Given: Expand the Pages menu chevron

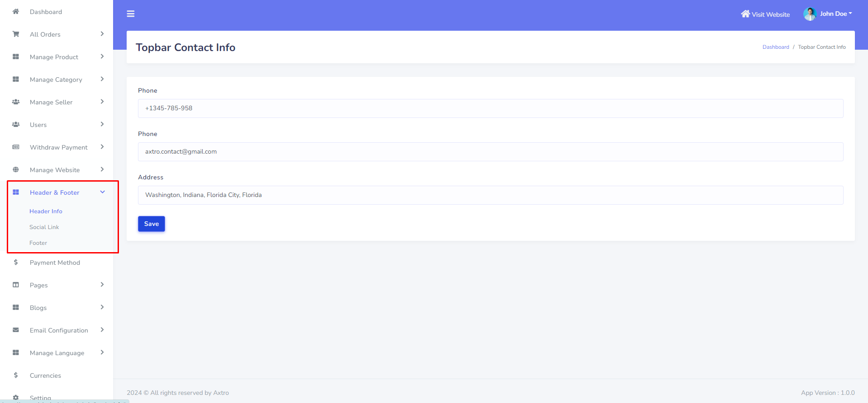Looking at the screenshot, I should [x=102, y=285].
